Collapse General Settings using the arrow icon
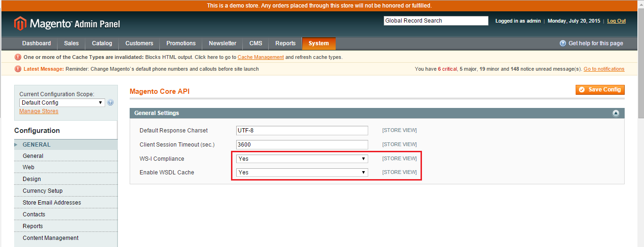This screenshot has height=247, width=644. click(615, 113)
